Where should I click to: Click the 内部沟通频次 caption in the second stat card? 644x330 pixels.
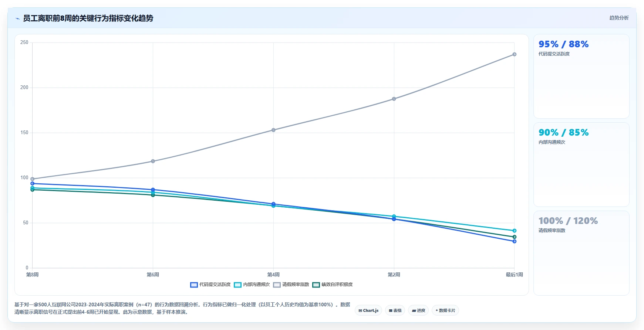[x=552, y=142]
